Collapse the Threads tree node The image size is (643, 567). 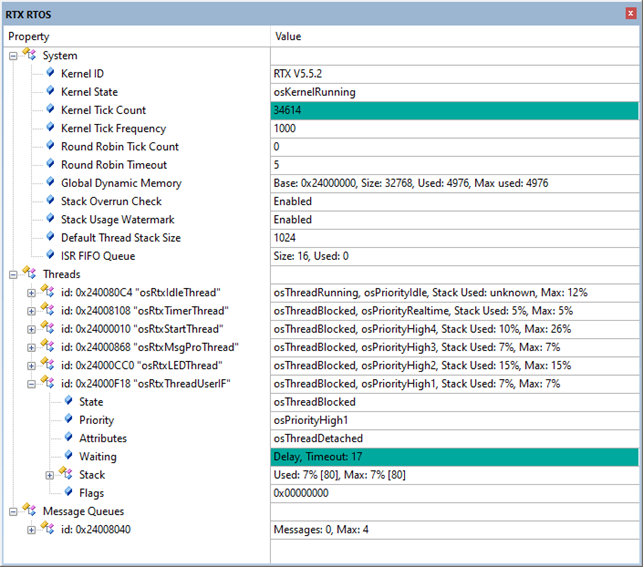(x=13, y=275)
